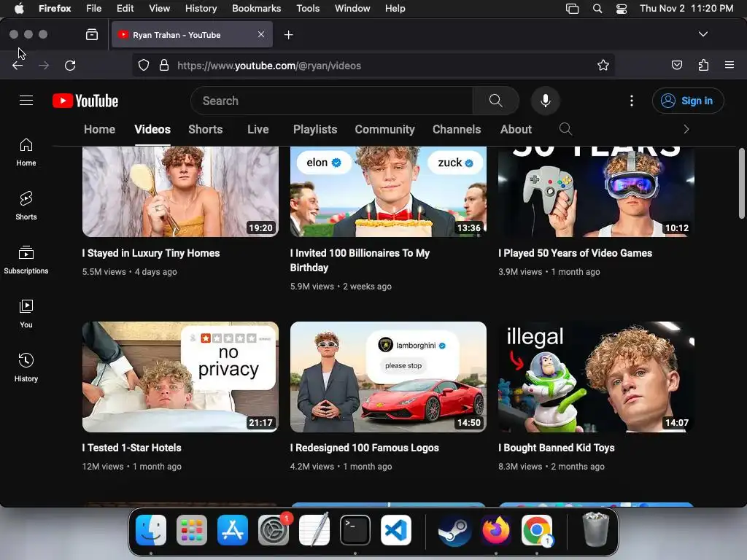This screenshot has height=560, width=747.
Task: Open 'I Played 50 Years of Video Games'
Action: point(575,253)
